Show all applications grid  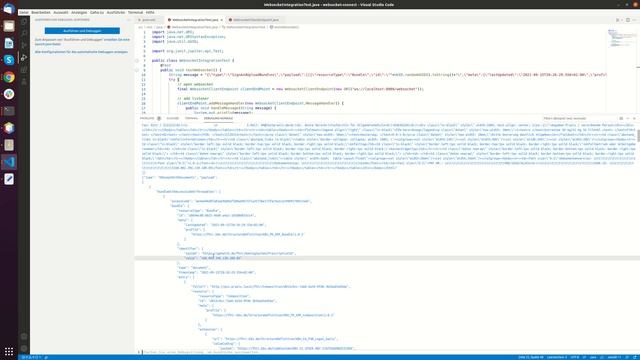[x=9, y=351]
